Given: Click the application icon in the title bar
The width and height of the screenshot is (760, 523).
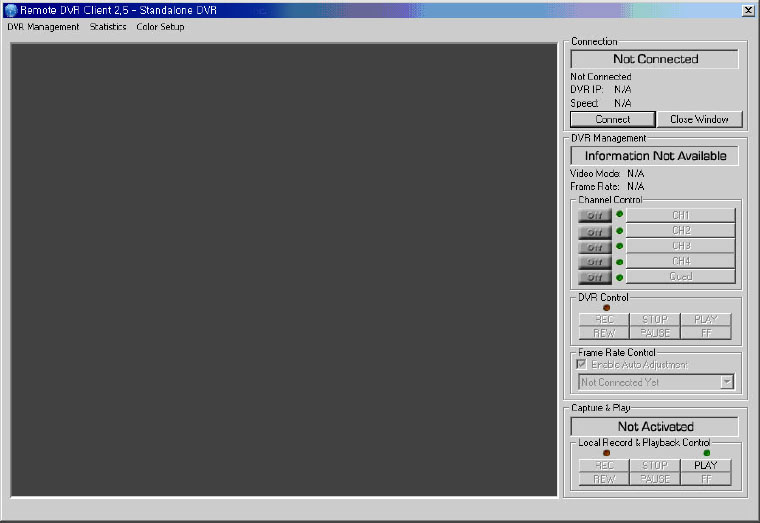Looking at the screenshot, I should coord(11,9).
